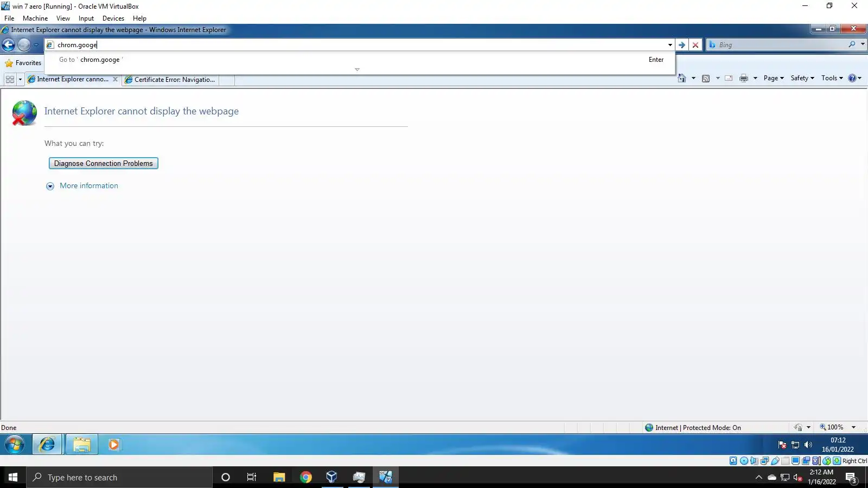The height and width of the screenshot is (488, 868).
Task: Click the Home icon in command bar
Action: (682, 78)
